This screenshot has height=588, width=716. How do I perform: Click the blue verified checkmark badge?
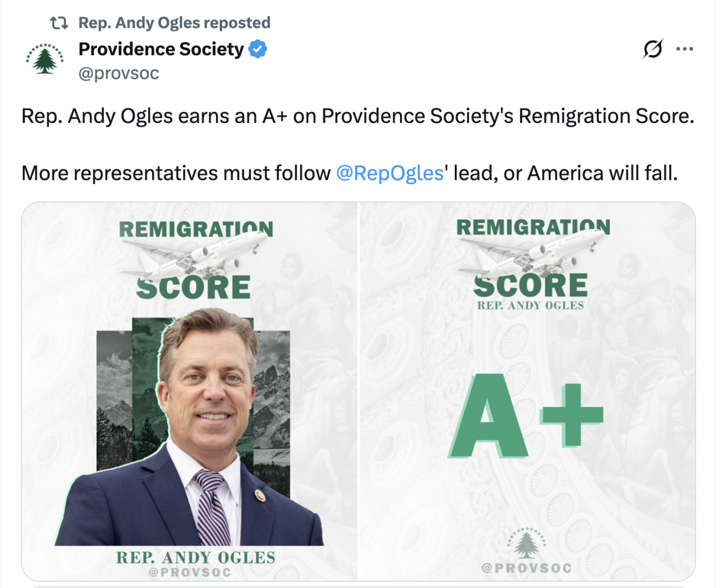(257, 49)
